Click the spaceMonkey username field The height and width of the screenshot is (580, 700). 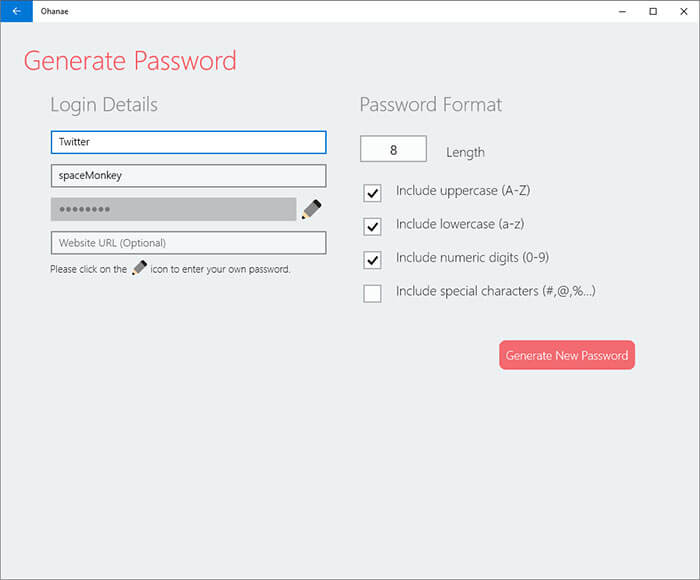click(189, 176)
